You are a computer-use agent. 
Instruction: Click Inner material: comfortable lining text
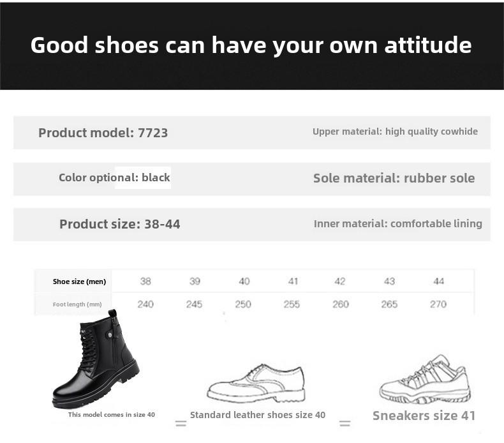tap(398, 224)
